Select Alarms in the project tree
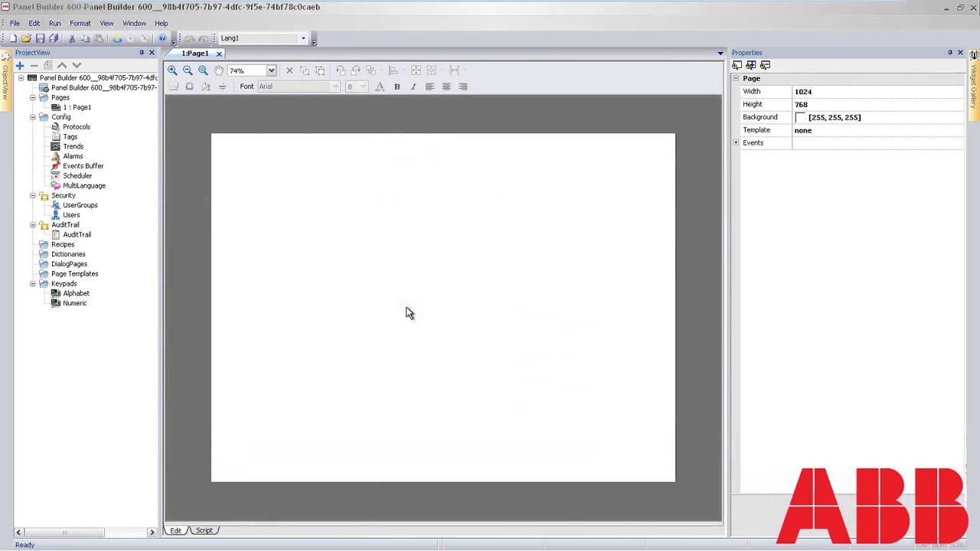This screenshot has height=551, width=980. click(73, 156)
